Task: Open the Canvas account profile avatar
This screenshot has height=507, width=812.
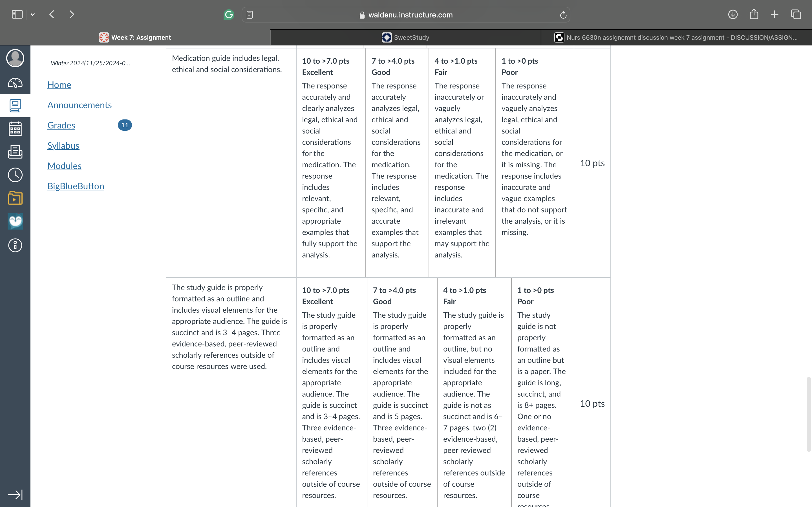Action: [15, 58]
